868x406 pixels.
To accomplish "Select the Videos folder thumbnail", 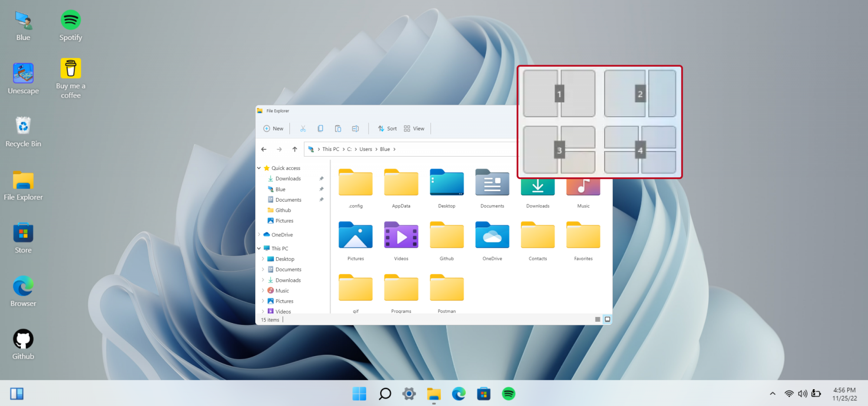I will pyautogui.click(x=401, y=235).
